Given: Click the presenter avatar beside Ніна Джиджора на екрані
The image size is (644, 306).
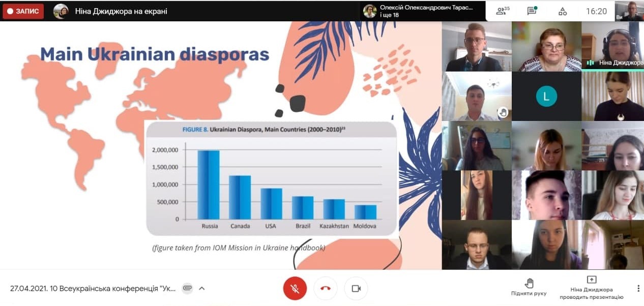Looking at the screenshot, I should click(61, 11).
